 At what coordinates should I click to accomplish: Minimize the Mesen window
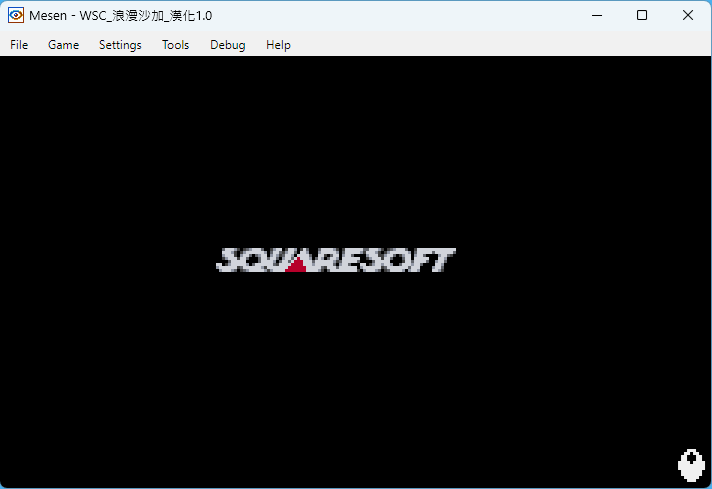pos(597,15)
